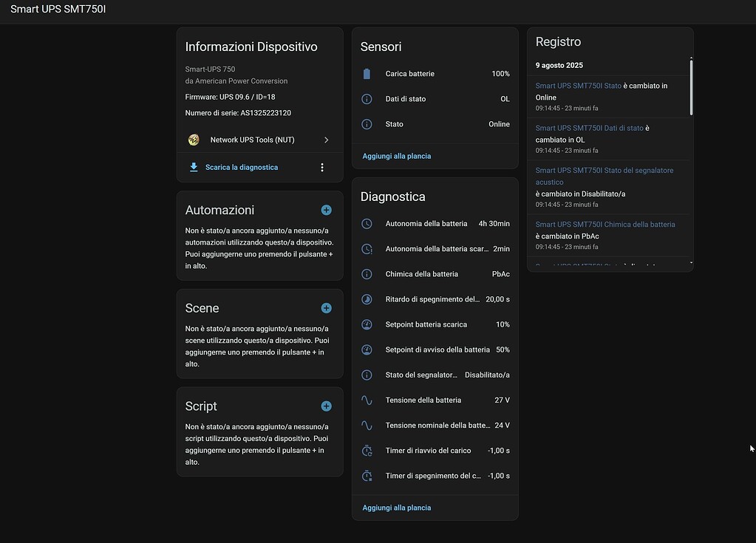Add a new script with the plus button
Image resolution: width=756 pixels, height=543 pixels.
tap(326, 406)
